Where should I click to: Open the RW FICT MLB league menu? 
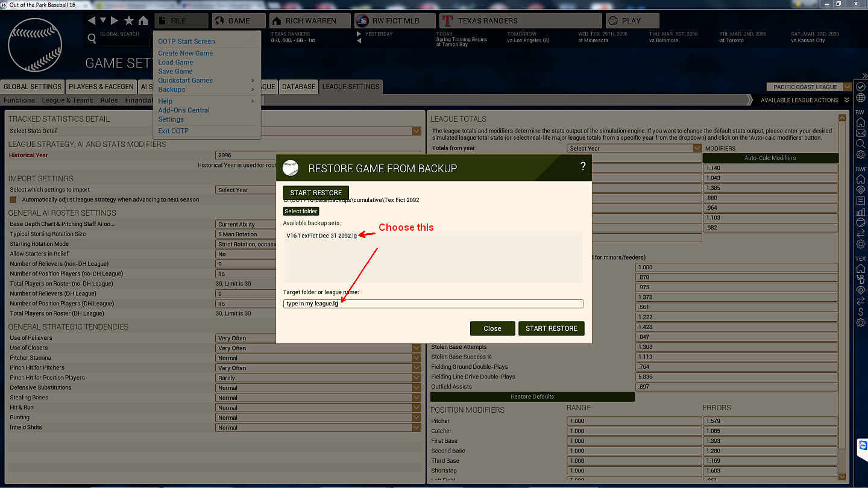tap(395, 20)
